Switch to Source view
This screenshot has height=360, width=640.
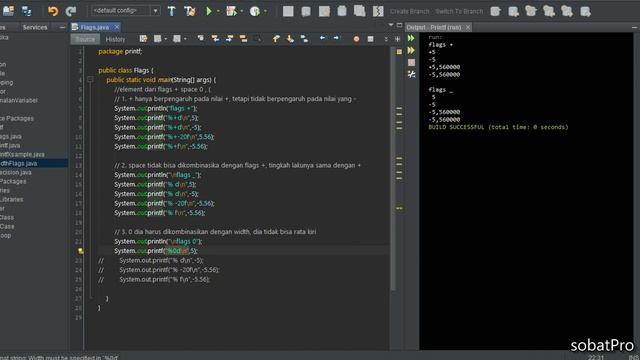pyautogui.click(x=85, y=39)
